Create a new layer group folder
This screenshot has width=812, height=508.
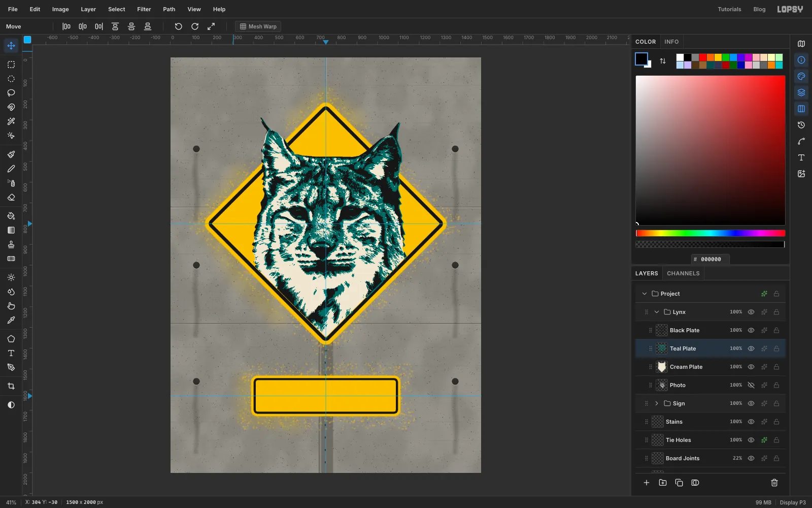[x=663, y=483]
